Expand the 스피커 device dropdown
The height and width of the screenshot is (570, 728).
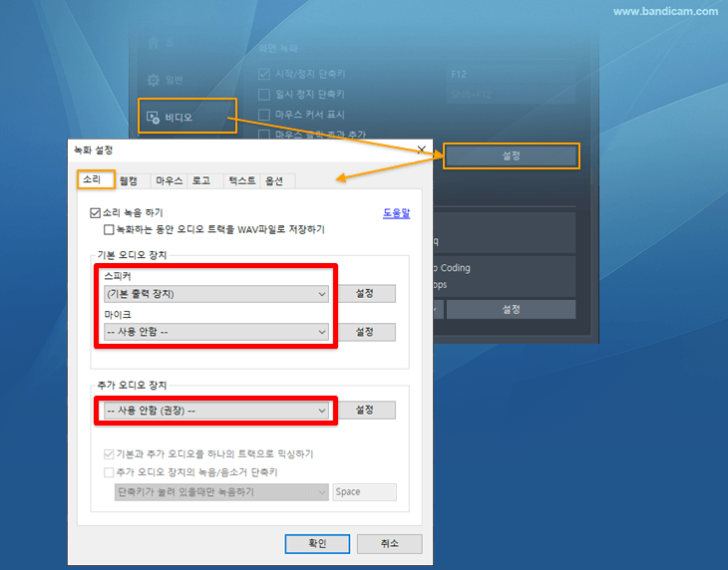(216, 294)
